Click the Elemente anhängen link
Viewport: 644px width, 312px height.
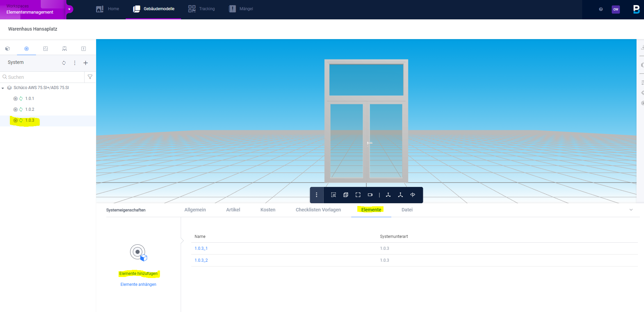point(138,284)
